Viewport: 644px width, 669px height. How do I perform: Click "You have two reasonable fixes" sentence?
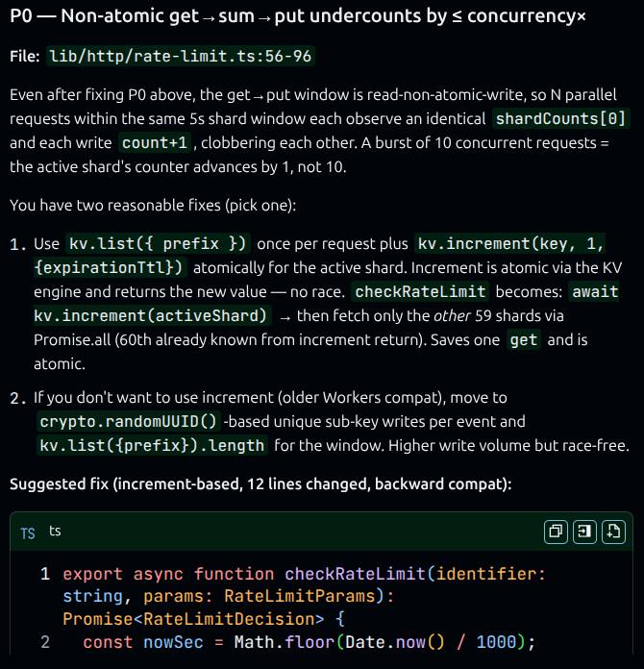coord(153,206)
